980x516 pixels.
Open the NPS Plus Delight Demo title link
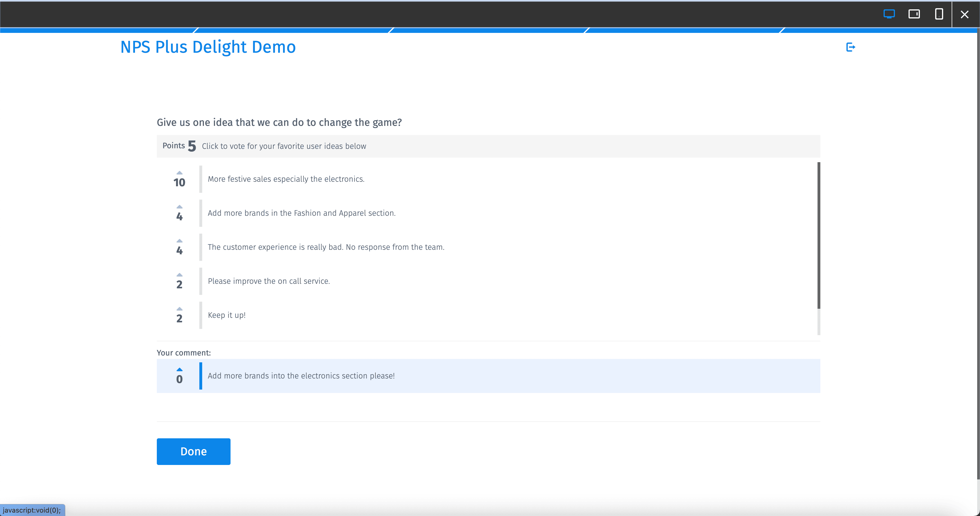(208, 47)
